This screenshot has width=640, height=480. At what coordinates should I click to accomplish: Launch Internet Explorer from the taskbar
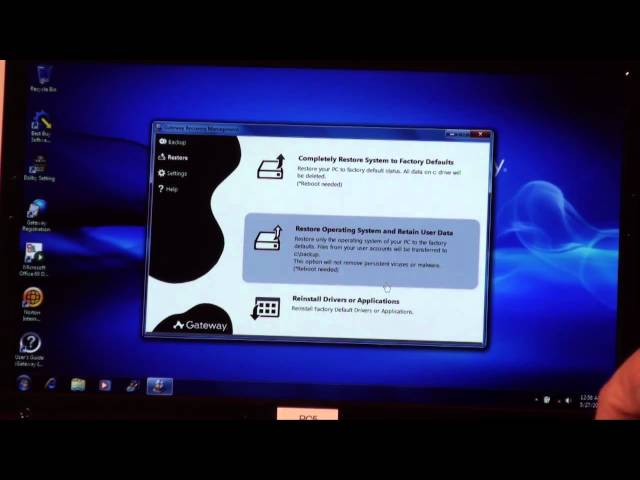(51, 384)
